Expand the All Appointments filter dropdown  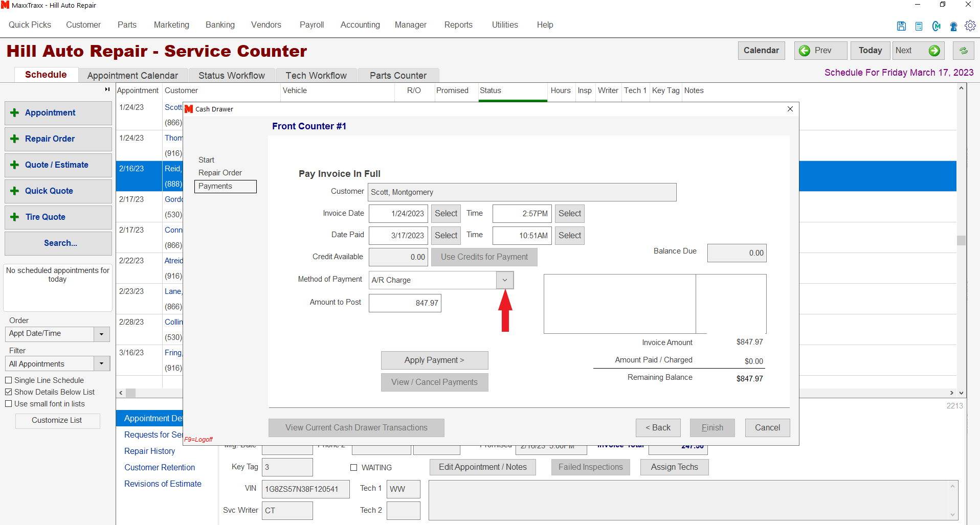pyautogui.click(x=101, y=364)
